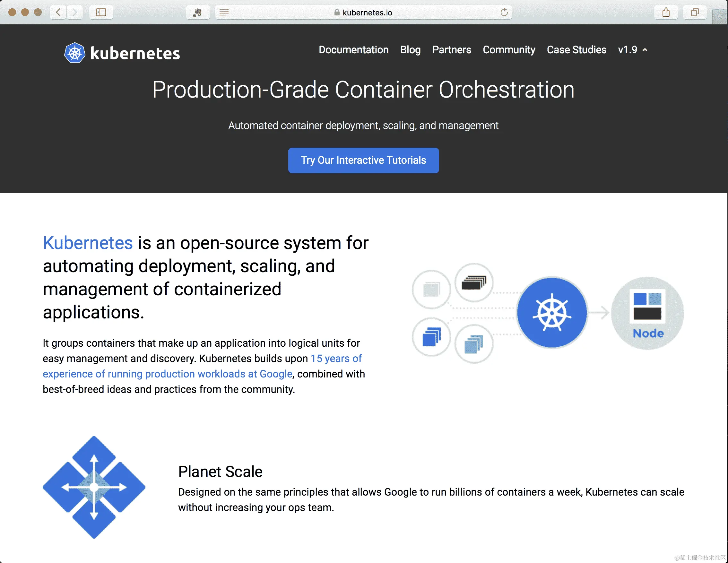Click the Try Our Interactive Tutorials button
Screen dimensions: 728x563
tap(363, 160)
